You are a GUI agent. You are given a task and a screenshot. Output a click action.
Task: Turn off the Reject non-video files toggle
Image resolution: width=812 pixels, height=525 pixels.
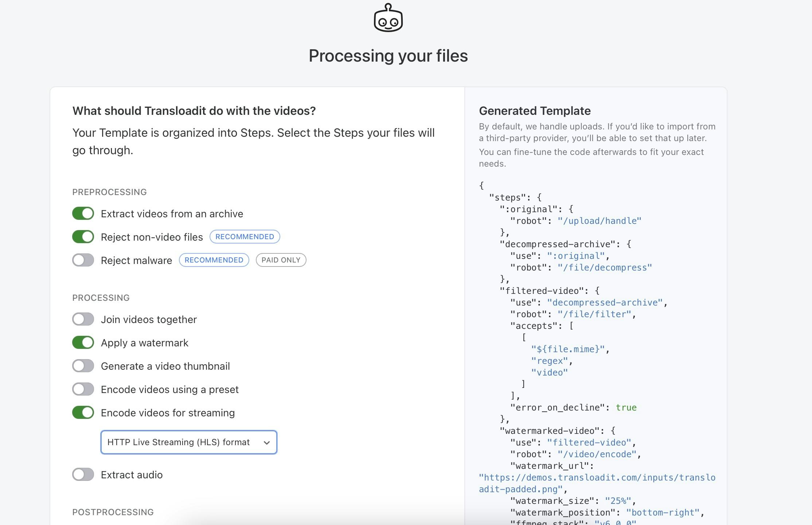[x=83, y=237]
